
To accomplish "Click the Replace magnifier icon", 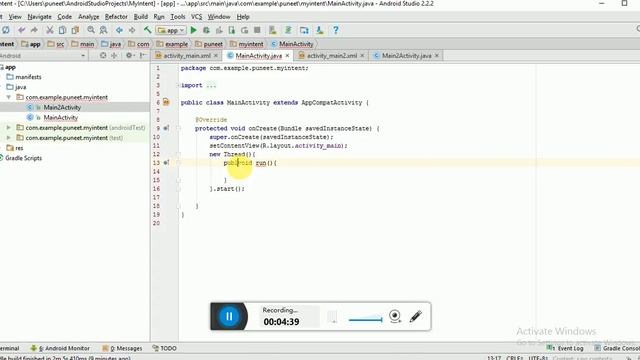I will pos(104,30).
